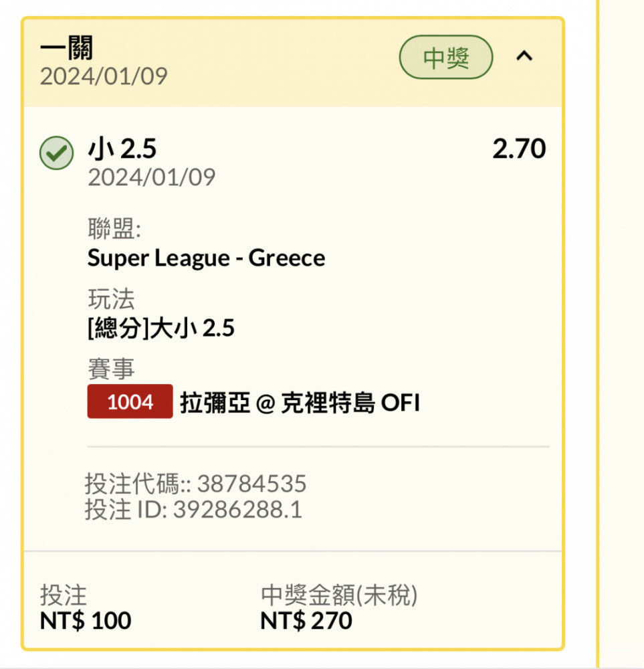
Task: Click the NT$ 270 winnings amount
Action: point(306,620)
